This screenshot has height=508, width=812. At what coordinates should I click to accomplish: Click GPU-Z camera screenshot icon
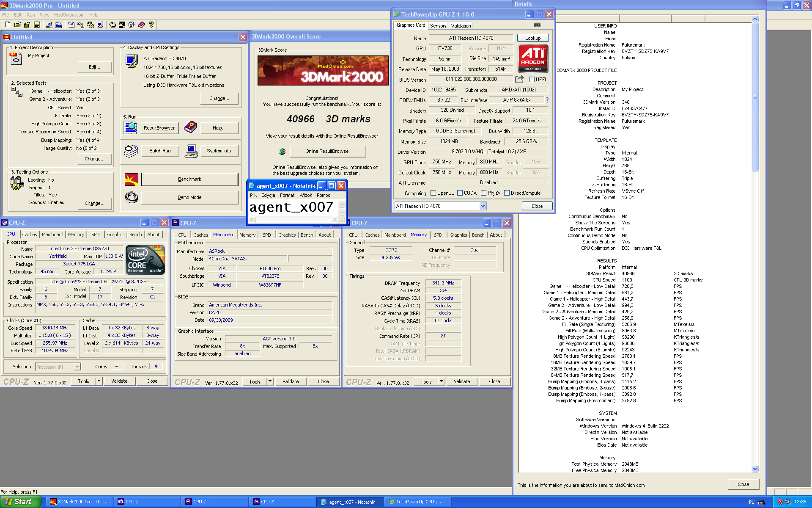(x=537, y=25)
